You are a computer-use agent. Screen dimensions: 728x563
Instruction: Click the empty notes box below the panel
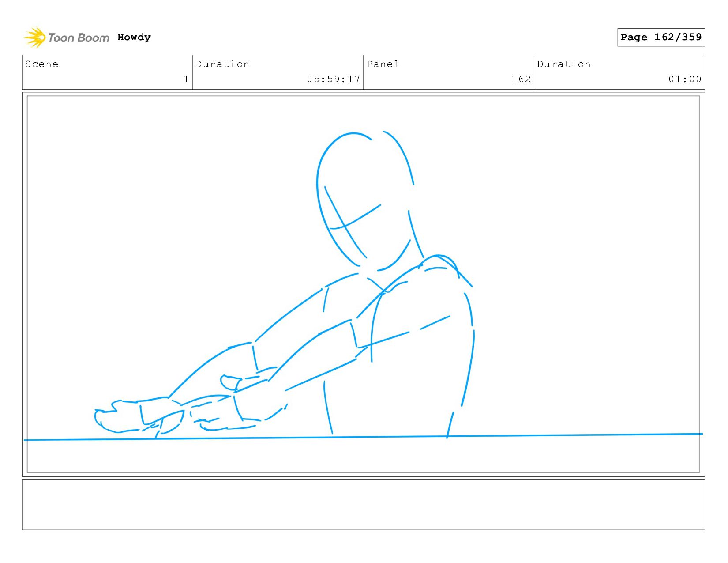tap(363, 505)
